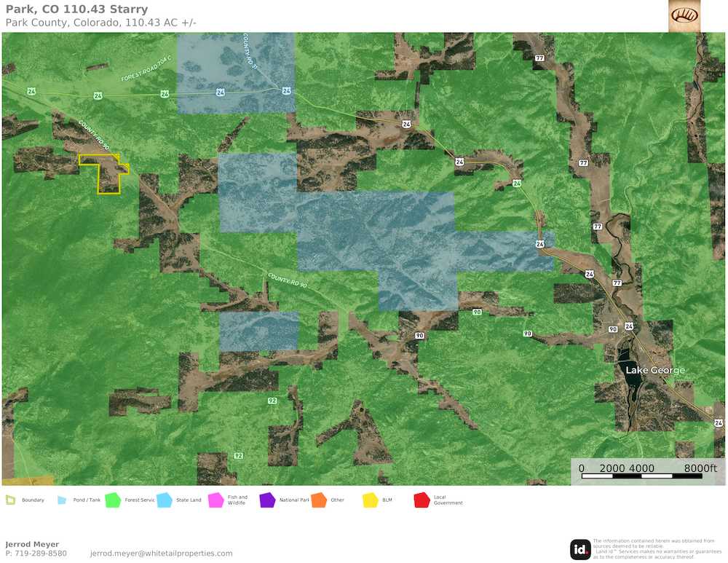
Task: Click the Jerrod Meyer agent name
Action: coord(32,544)
